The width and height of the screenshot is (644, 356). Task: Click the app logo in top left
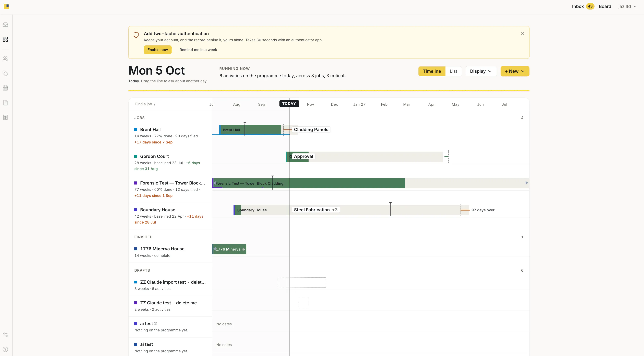[x=7, y=7]
